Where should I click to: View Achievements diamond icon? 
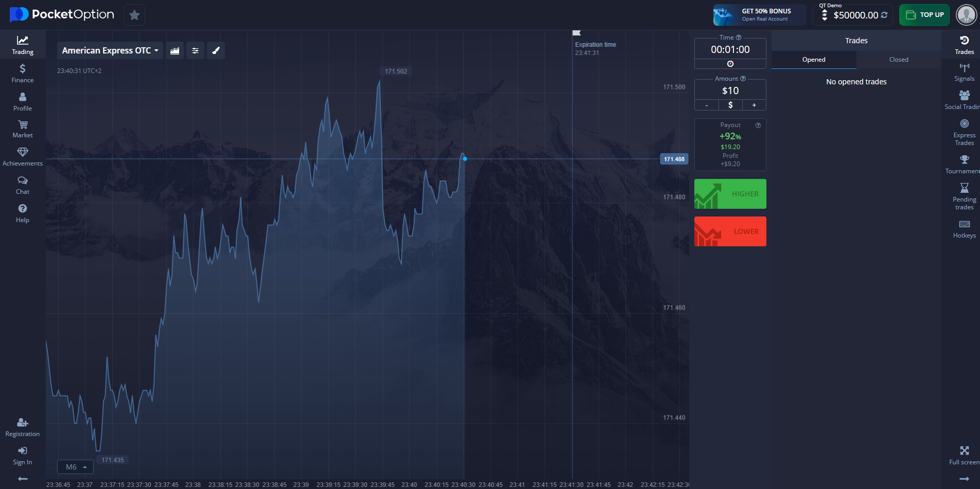point(23,152)
